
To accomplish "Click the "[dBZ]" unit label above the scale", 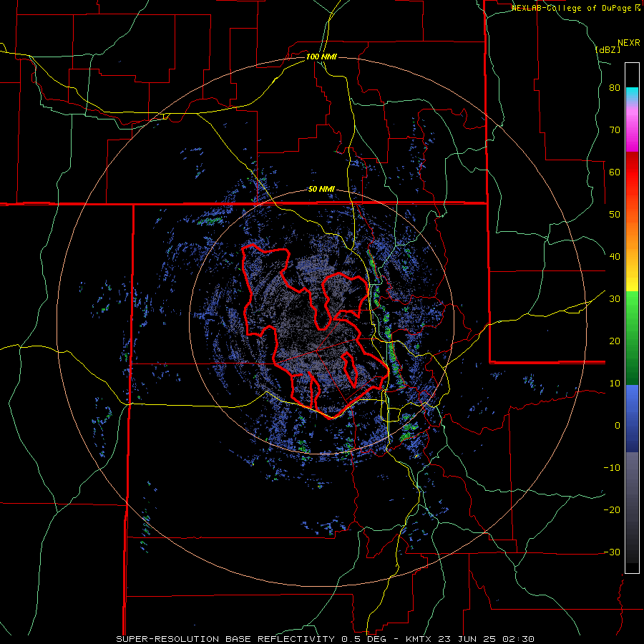I will tap(608, 49).
